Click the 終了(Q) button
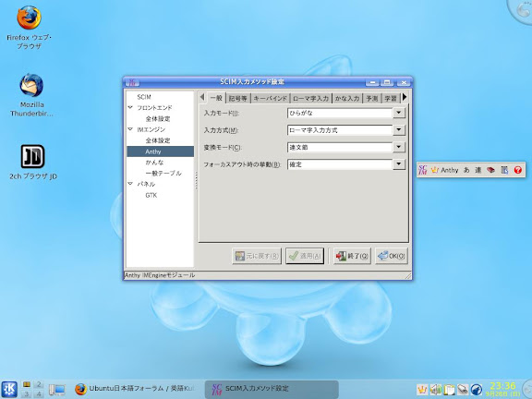The width and height of the screenshot is (532, 399). pos(352,256)
